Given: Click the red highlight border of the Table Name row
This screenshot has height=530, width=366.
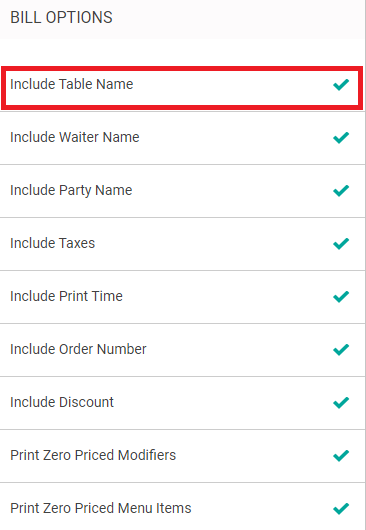Looking at the screenshot, I should pyautogui.click(x=182, y=68).
